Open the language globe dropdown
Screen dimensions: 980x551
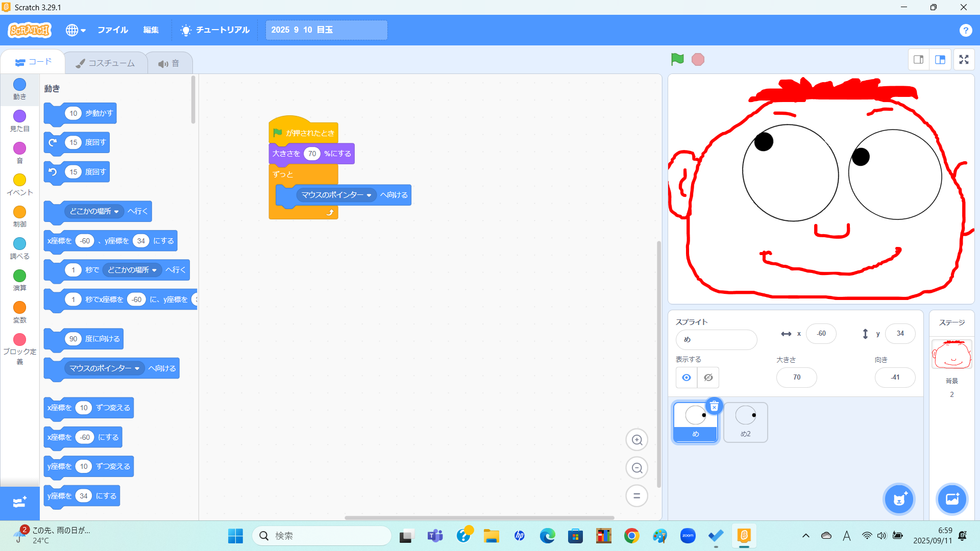[75, 30]
